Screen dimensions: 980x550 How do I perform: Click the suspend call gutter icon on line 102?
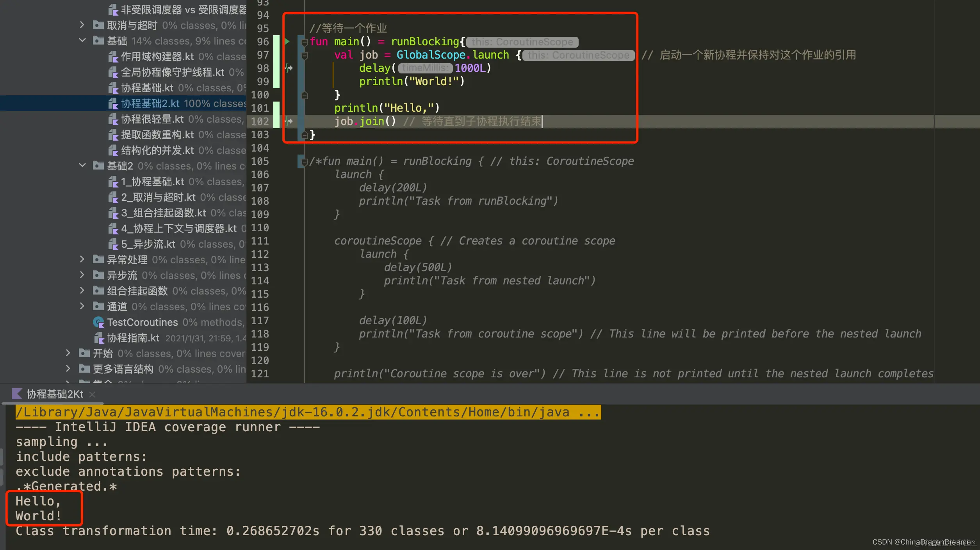(x=289, y=121)
